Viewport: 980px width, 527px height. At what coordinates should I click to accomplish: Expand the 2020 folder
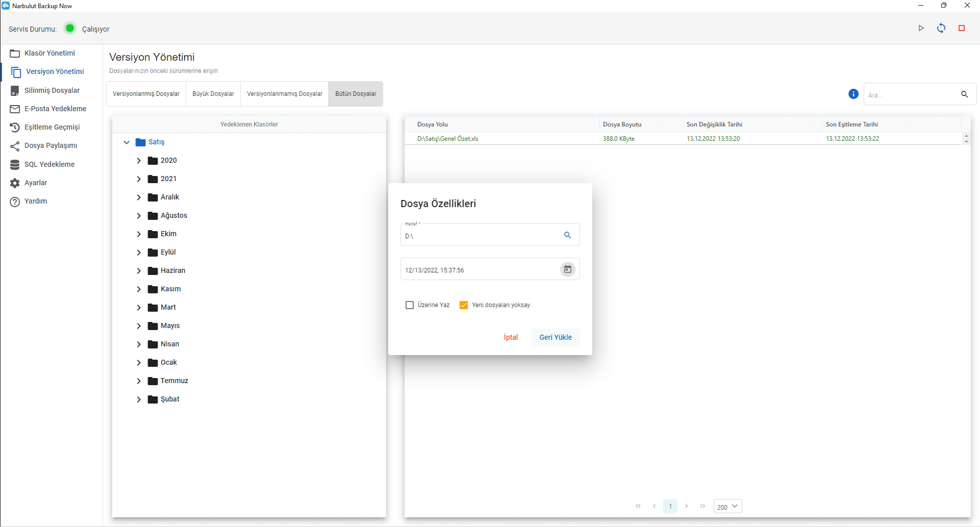[139, 161]
